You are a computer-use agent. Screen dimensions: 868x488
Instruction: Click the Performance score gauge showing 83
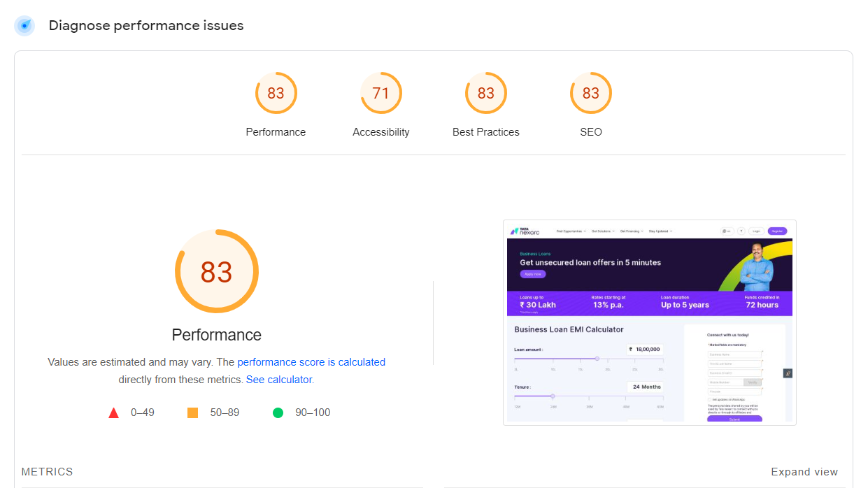(x=276, y=93)
